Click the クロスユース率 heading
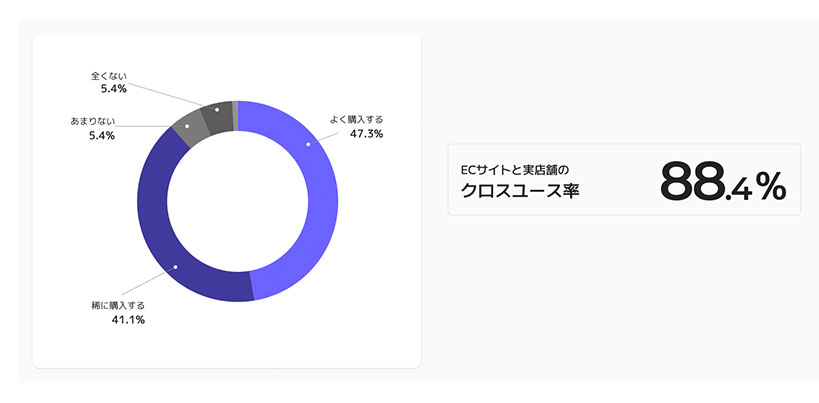819x403 pixels. pos(520,191)
